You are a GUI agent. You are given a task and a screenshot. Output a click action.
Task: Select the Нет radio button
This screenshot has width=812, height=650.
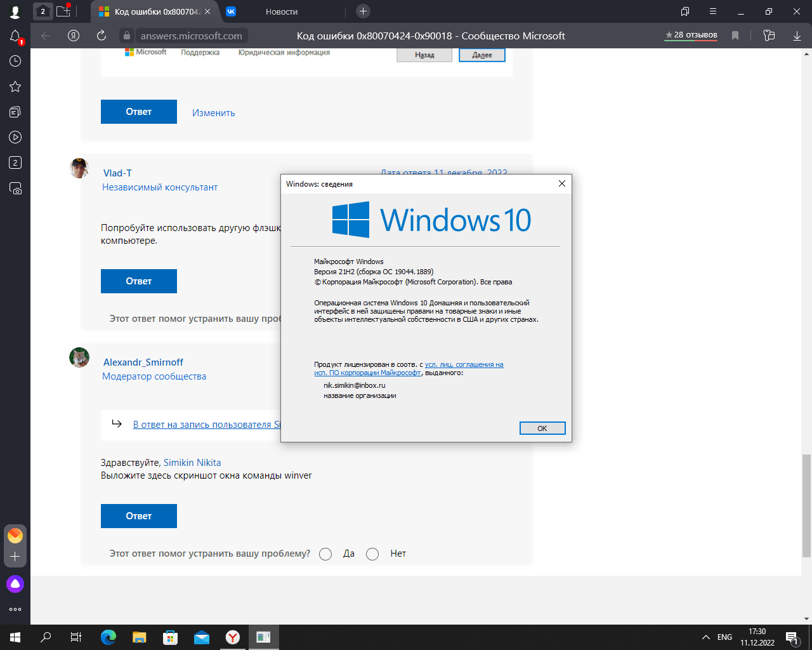(372, 554)
